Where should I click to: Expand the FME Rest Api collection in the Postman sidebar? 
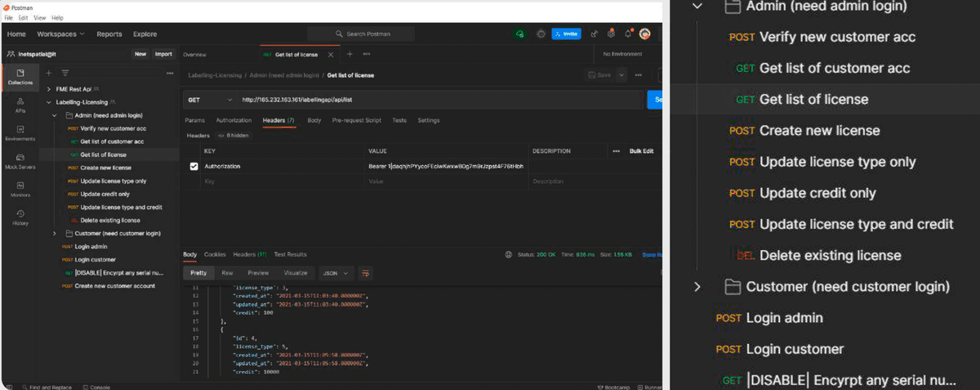(x=50, y=88)
